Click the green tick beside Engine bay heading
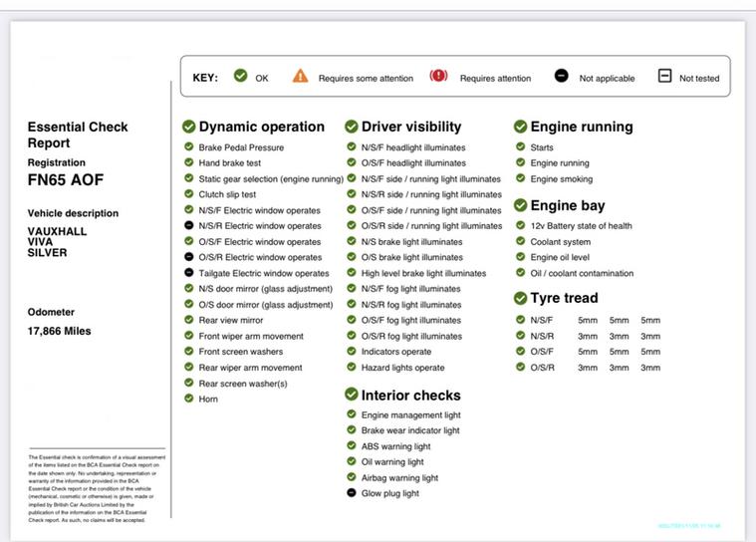The image size is (756, 542). [x=521, y=205]
